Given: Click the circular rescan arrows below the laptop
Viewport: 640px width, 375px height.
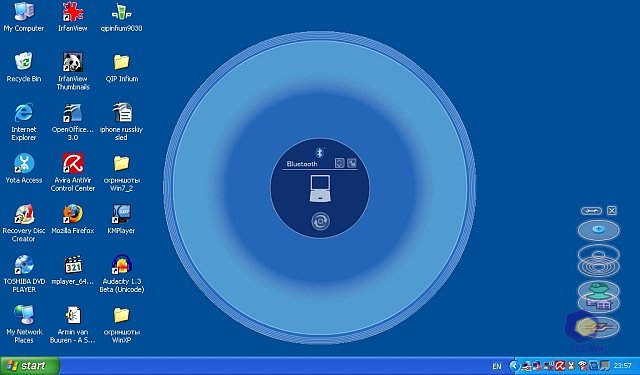Looking at the screenshot, I should click(320, 222).
